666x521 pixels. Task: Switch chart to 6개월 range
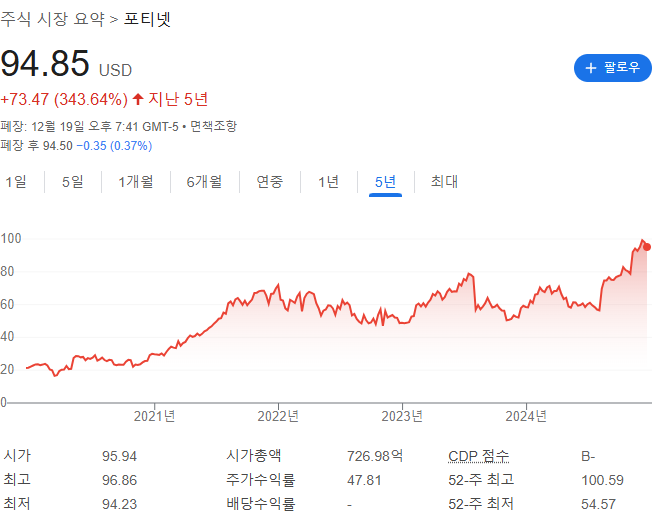(204, 182)
